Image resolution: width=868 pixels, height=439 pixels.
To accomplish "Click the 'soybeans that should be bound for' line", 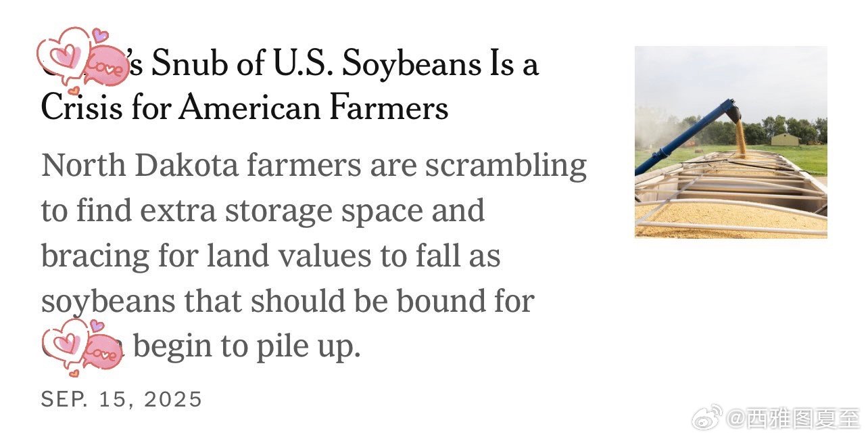I will (x=288, y=302).
